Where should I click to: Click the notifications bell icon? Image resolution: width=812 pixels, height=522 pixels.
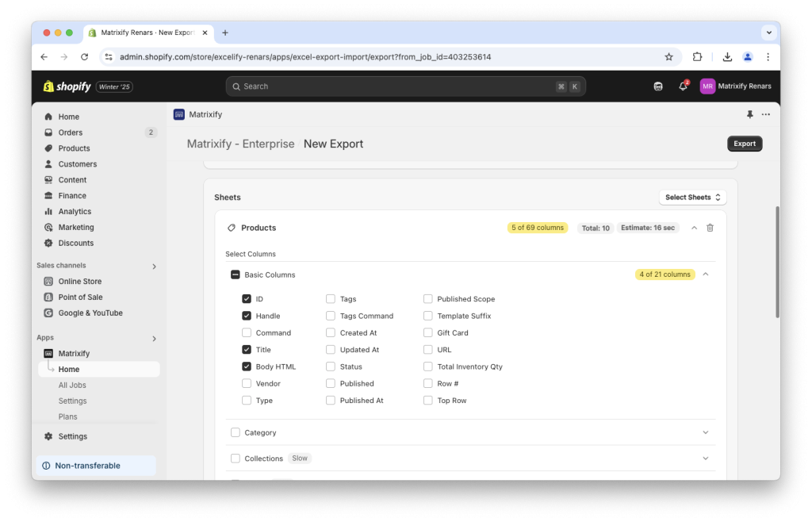click(683, 86)
